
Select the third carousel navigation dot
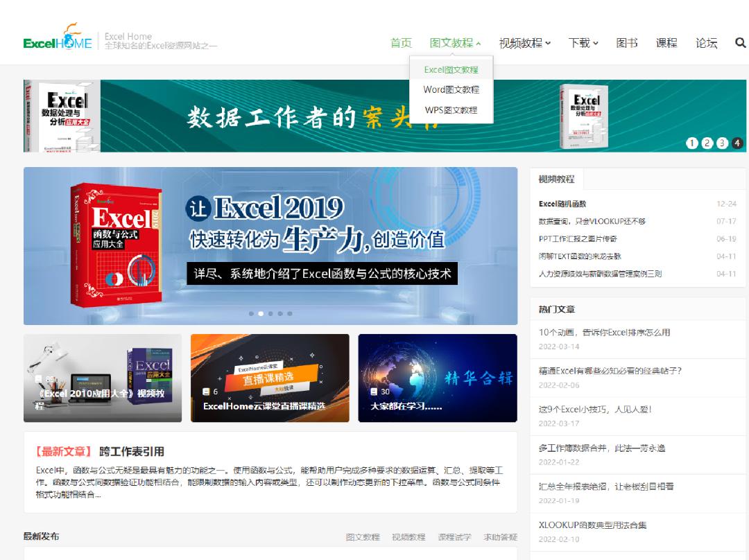(270, 314)
